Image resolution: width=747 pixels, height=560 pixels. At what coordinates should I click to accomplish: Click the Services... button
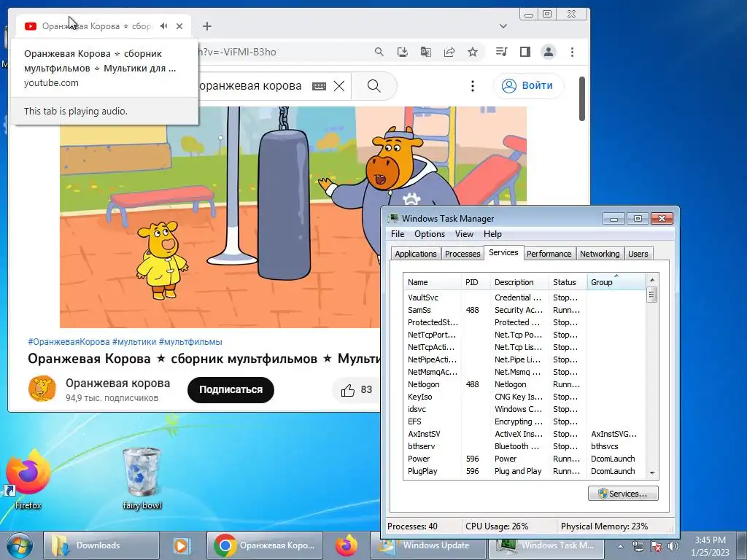623,494
